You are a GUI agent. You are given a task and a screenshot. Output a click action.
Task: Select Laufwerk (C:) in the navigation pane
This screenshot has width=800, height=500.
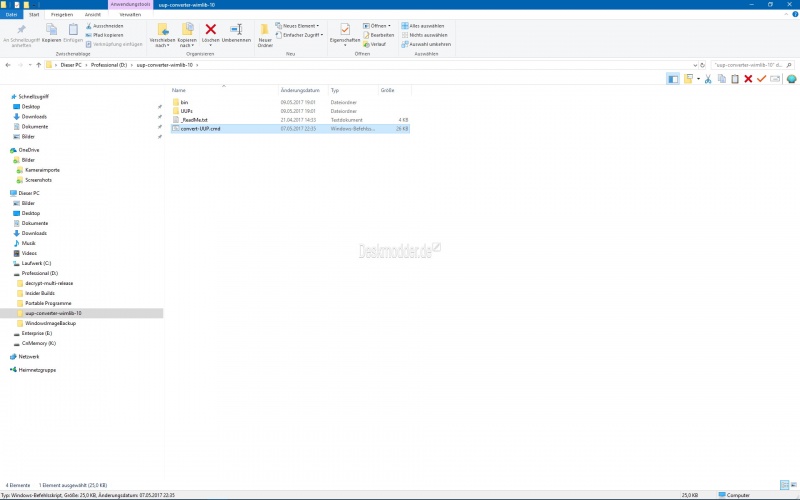coord(36,263)
